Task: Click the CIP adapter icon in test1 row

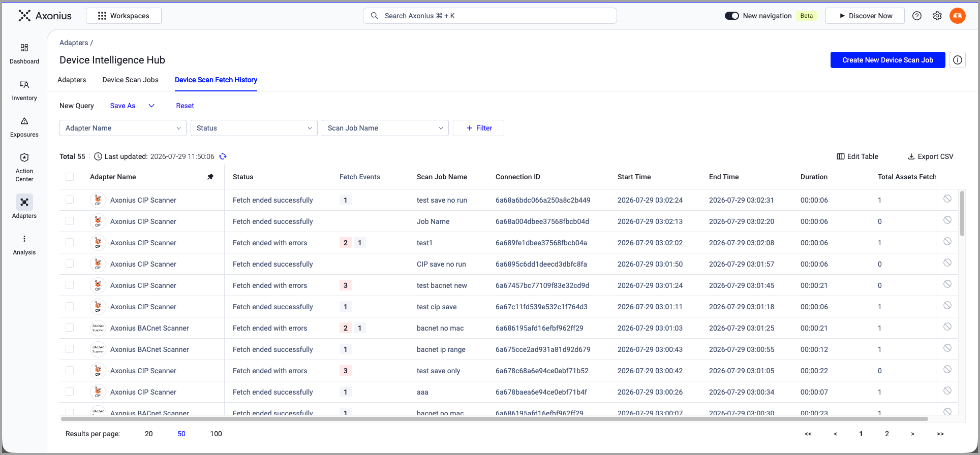Action: click(x=98, y=243)
